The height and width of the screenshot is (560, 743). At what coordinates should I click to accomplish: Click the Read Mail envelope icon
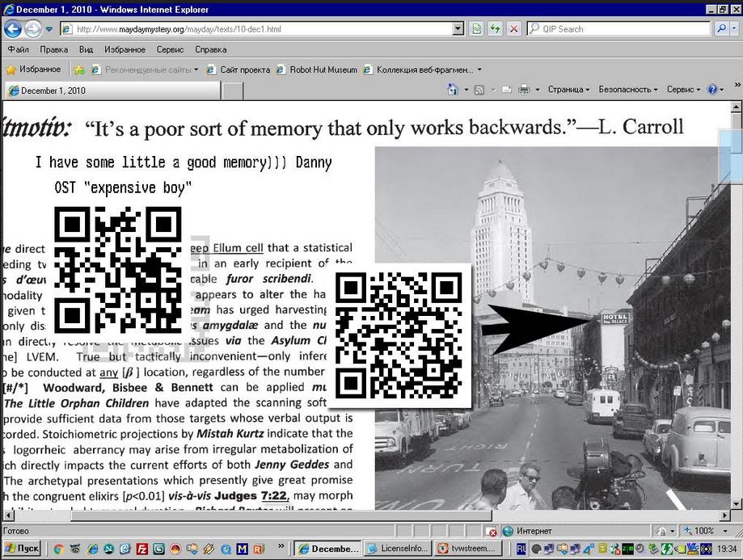tap(507, 90)
